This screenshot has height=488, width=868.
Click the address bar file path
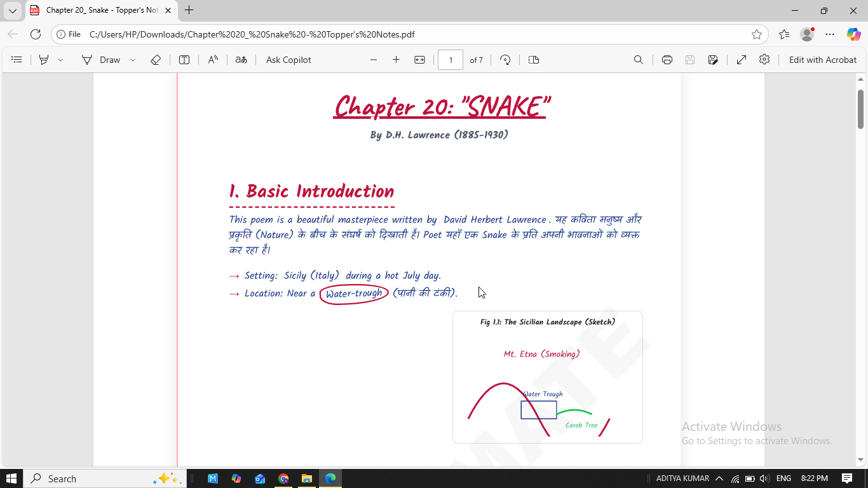tap(252, 34)
